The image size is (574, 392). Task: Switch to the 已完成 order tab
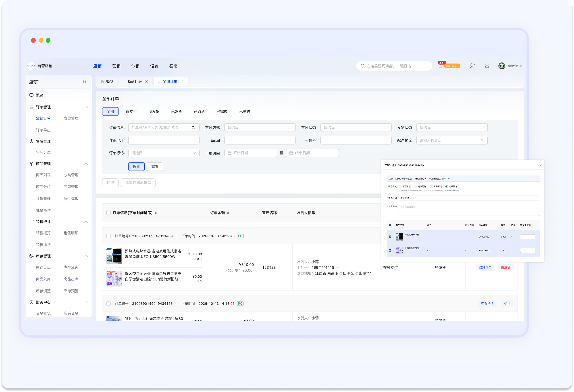coord(222,111)
